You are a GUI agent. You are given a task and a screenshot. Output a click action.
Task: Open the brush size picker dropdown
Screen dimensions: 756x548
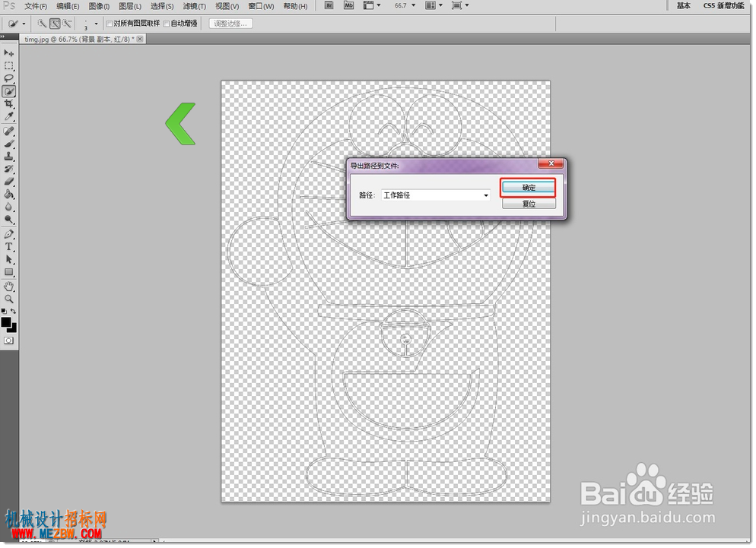pyautogui.click(x=96, y=24)
